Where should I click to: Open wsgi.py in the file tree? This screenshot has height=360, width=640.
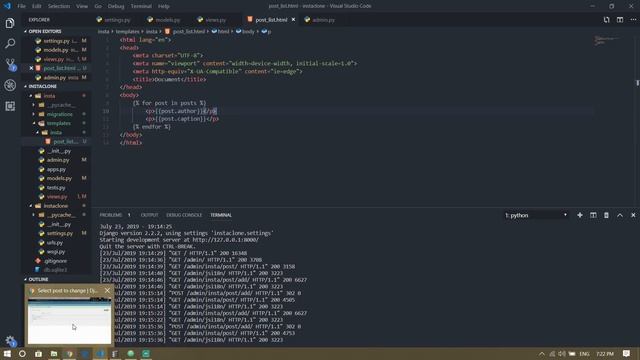pos(56,252)
